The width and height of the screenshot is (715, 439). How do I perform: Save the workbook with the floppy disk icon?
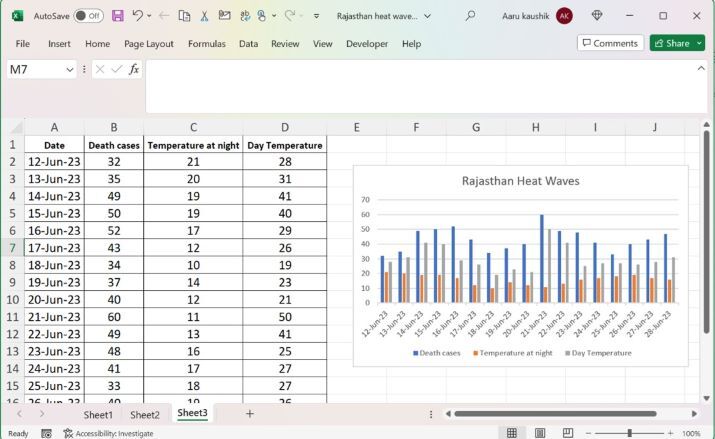point(118,16)
